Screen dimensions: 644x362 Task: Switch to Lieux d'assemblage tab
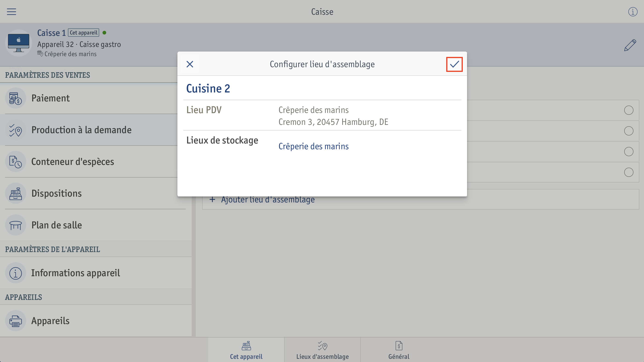point(322,350)
